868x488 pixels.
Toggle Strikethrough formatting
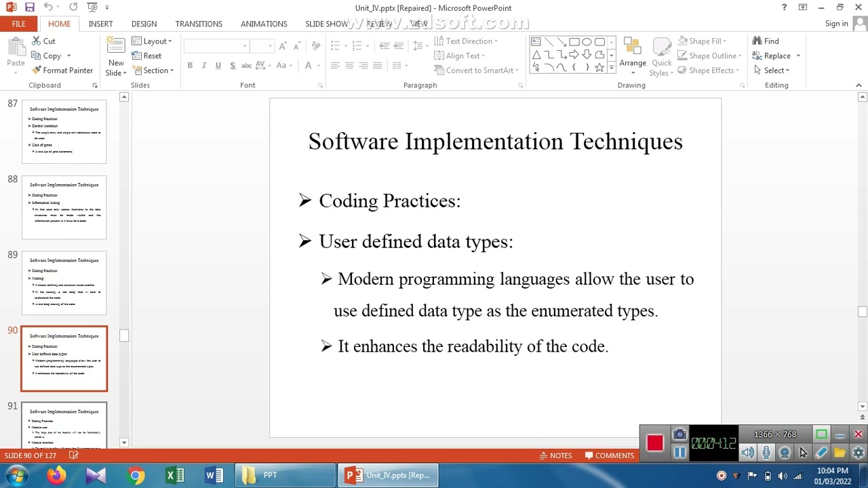[x=246, y=66]
